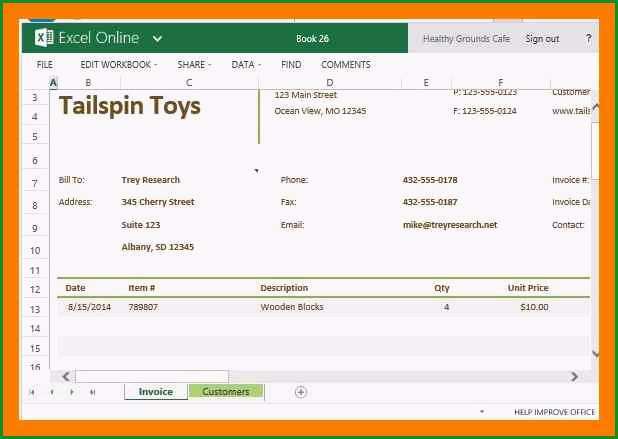Click the Description column heading
The height and width of the screenshot is (439, 618).
click(284, 288)
